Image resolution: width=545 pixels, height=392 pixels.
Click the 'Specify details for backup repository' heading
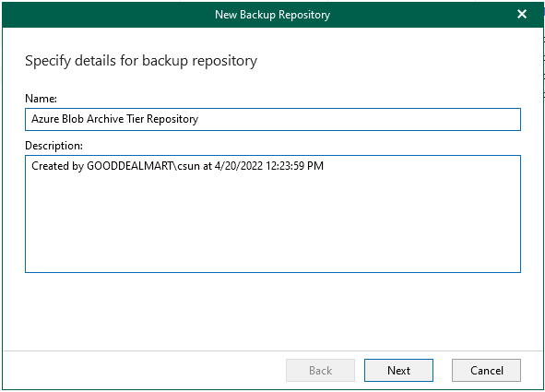[141, 61]
